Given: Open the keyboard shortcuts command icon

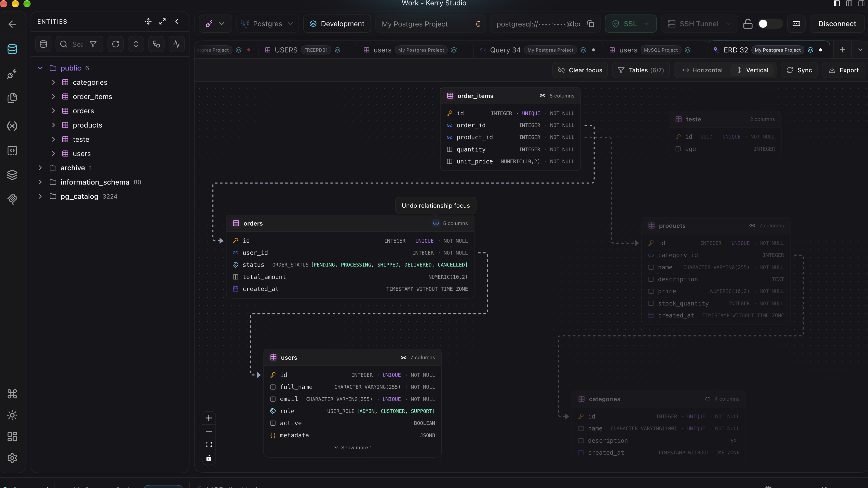Looking at the screenshot, I should coord(12,394).
